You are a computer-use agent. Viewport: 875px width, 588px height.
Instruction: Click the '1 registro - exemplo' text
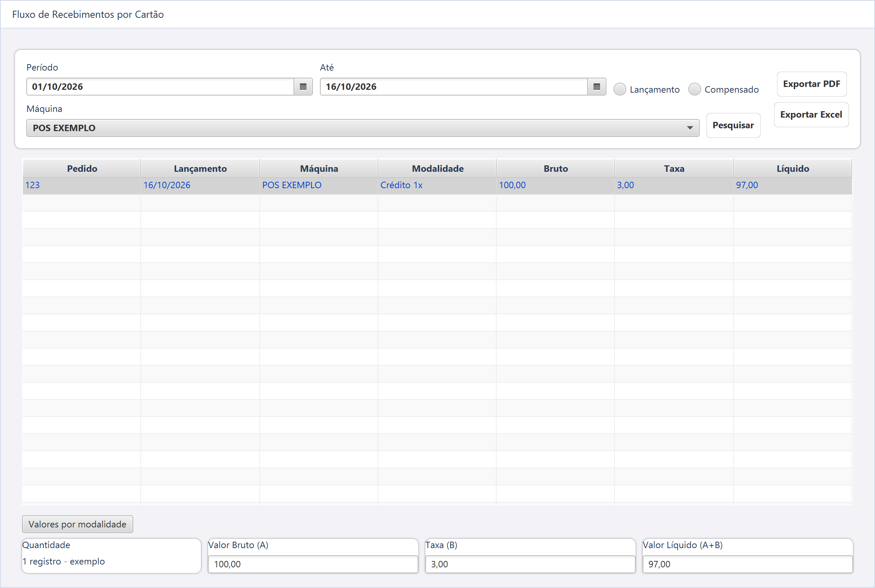(x=64, y=561)
